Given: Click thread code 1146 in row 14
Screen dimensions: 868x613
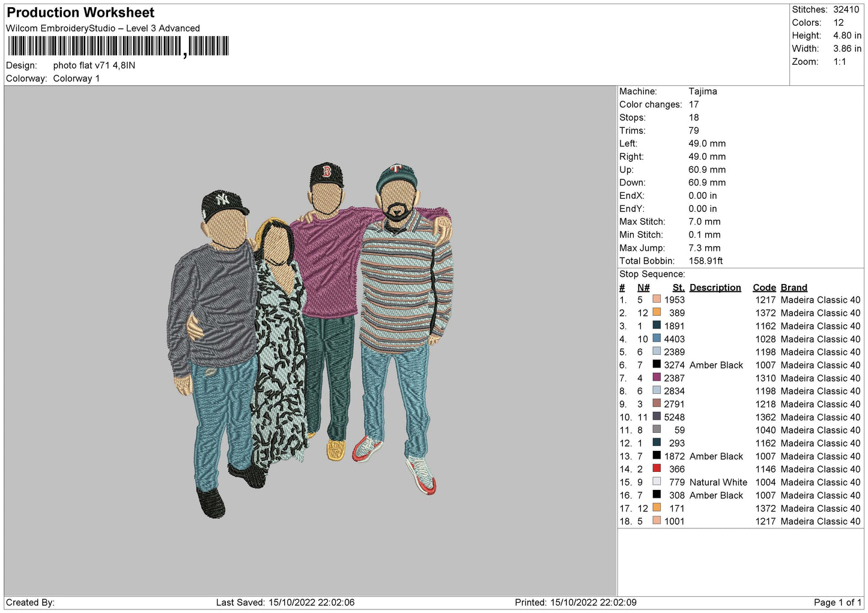Looking at the screenshot, I should coord(766,470).
